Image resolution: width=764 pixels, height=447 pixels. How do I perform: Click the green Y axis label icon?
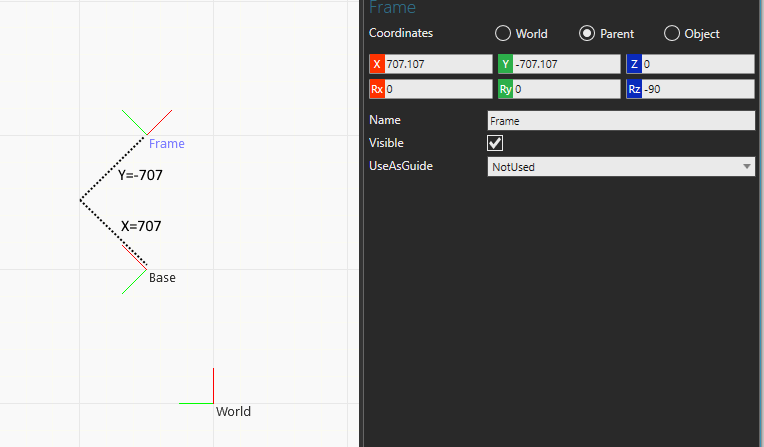pyautogui.click(x=506, y=64)
